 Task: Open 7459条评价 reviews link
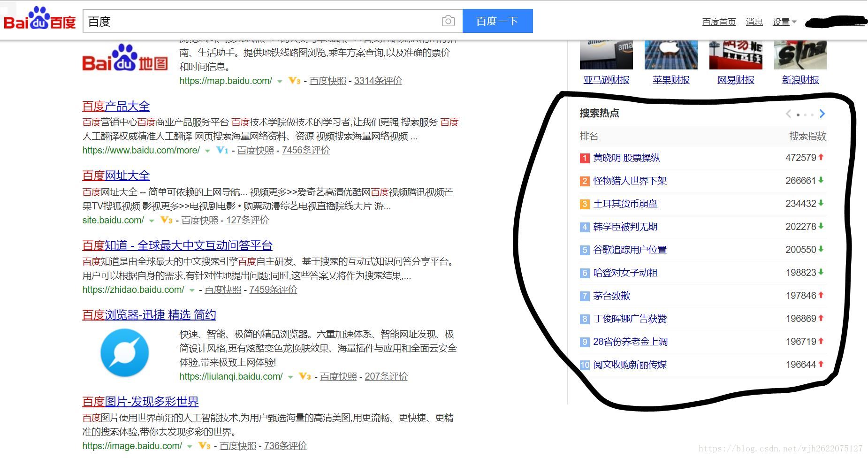click(273, 290)
